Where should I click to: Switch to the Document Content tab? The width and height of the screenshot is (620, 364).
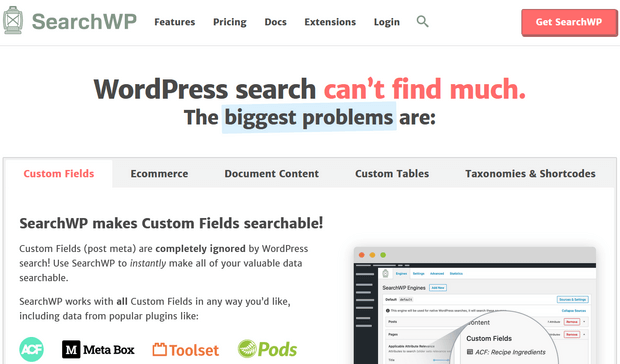coord(272,174)
